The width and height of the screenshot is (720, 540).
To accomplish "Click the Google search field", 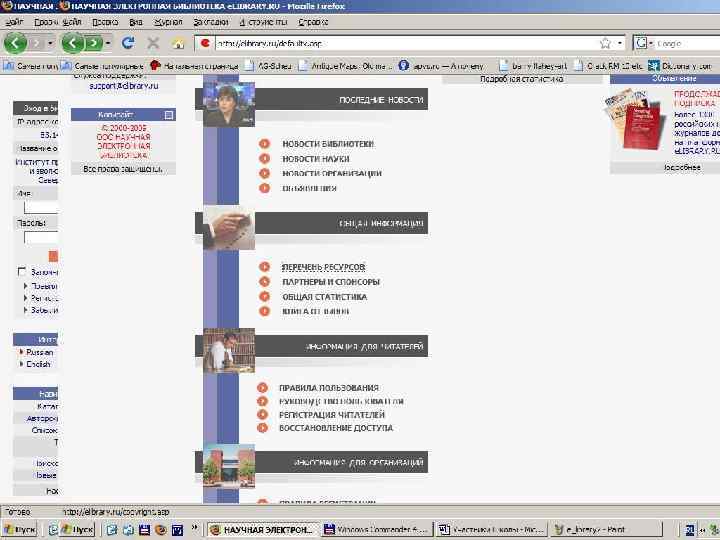I will coord(688,43).
